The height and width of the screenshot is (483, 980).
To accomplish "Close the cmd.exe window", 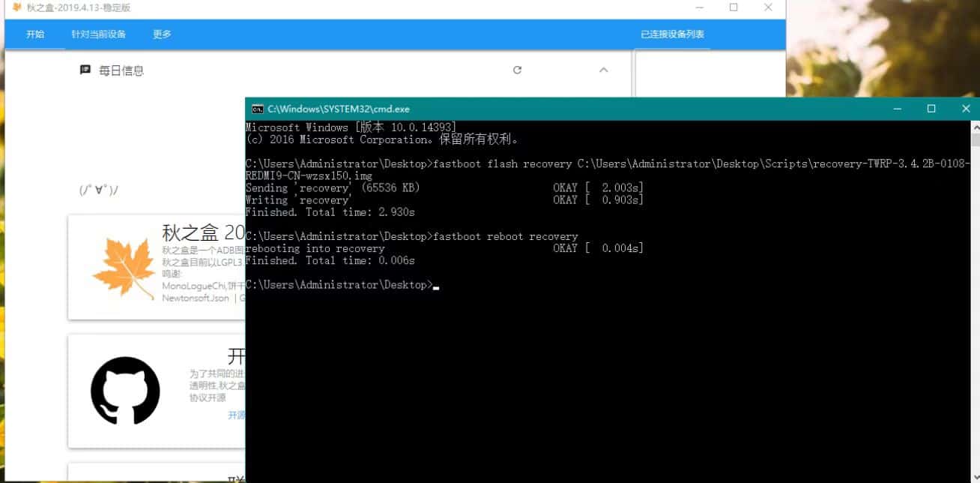I will click(x=966, y=109).
